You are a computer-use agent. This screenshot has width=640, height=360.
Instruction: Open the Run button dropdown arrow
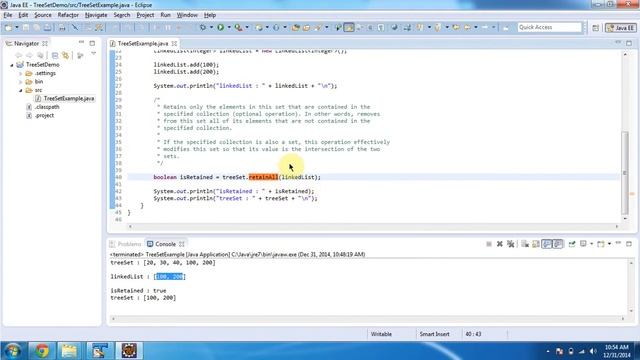click(229, 27)
